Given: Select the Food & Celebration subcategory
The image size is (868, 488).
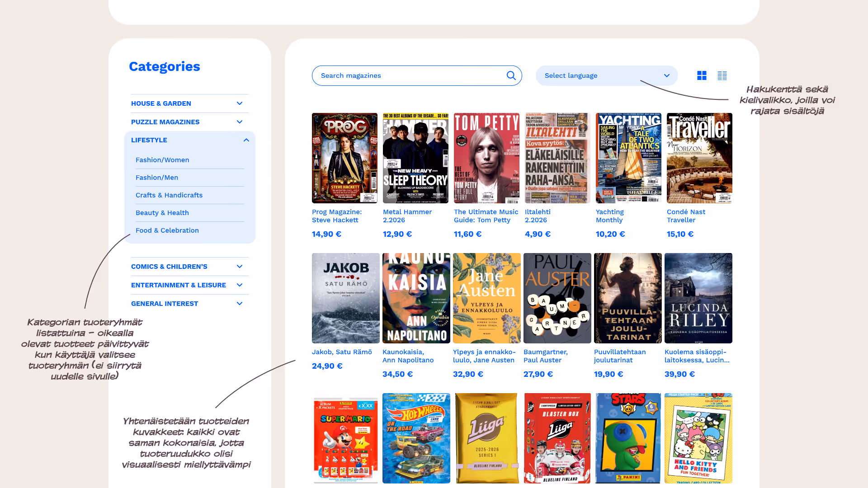Looking at the screenshot, I should click(x=167, y=230).
